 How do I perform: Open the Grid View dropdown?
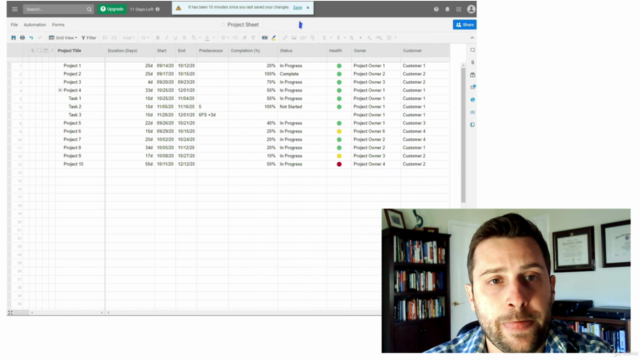[63, 38]
